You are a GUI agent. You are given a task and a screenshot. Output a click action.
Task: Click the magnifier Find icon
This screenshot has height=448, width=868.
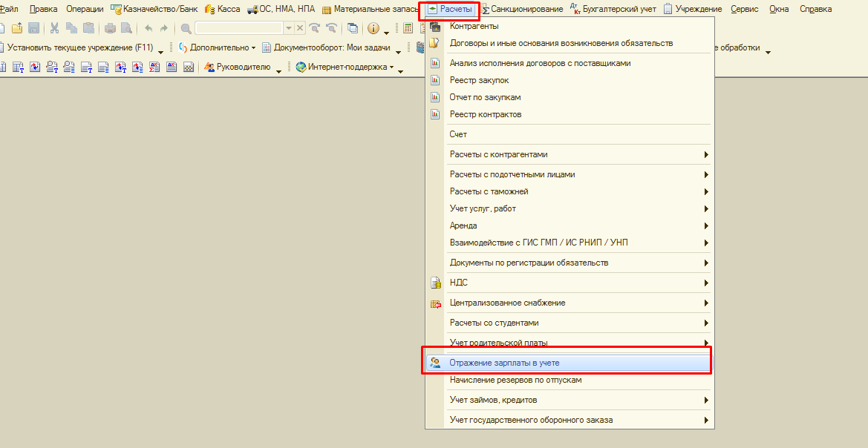(x=186, y=28)
